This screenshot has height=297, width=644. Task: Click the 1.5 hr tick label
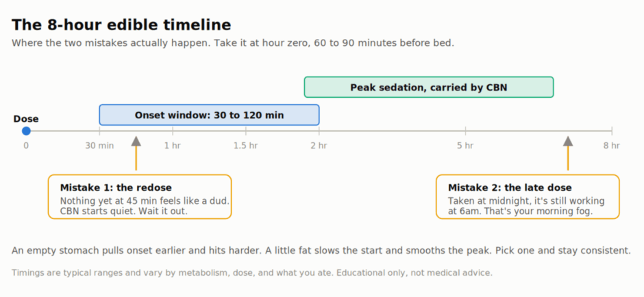point(245,145)
